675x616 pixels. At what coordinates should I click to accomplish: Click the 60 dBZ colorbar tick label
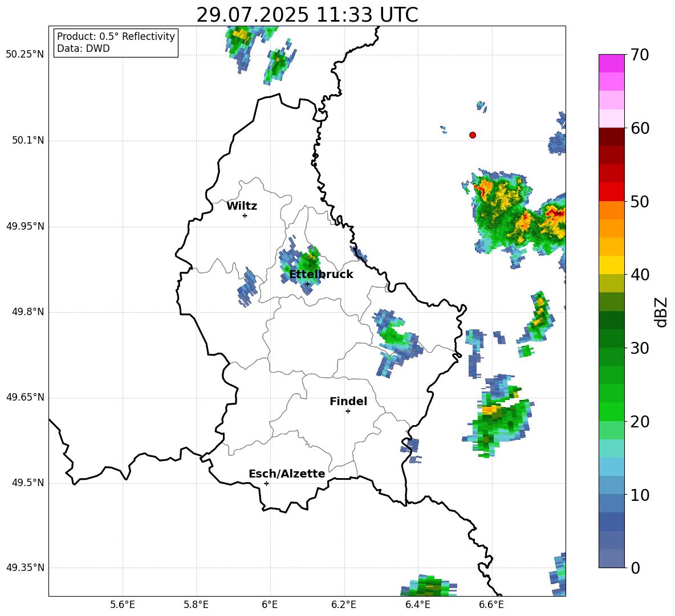click(640, 128)
